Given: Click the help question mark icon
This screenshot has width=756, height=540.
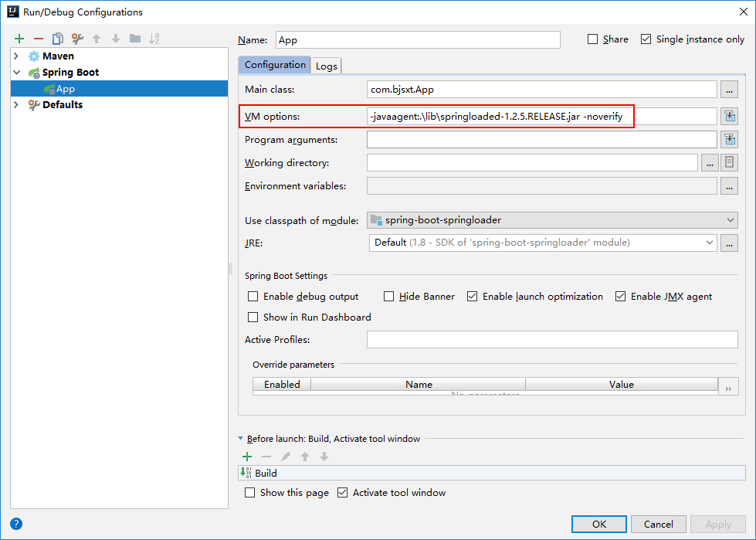Looking at the screenshot, I should 16,524.
